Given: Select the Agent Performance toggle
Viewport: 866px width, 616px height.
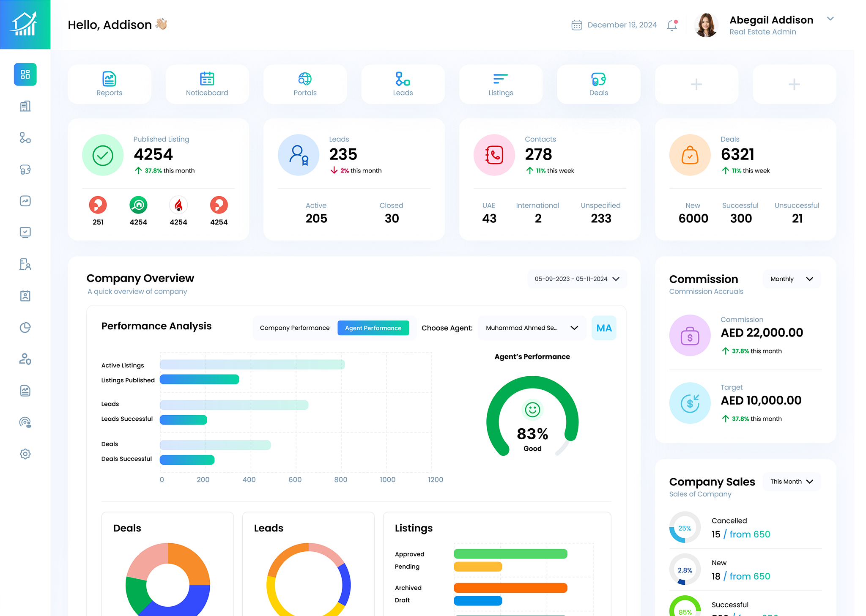Looking at the screenshot, I should click(x=373, y=328).
